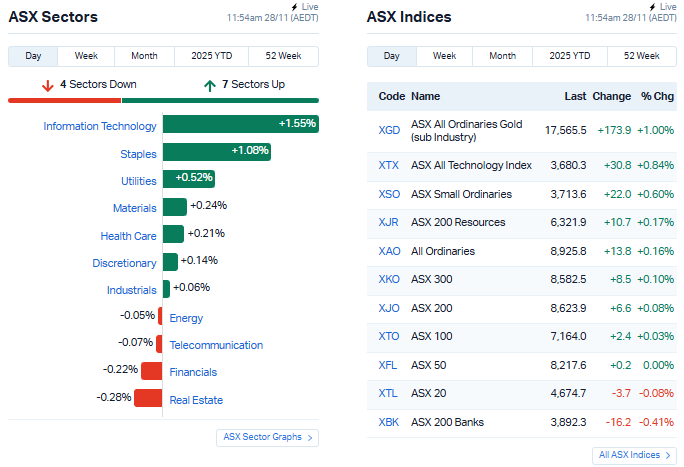The image size is (684, 467).
Task: Click the Live lightning icon in ASX Indices
Action: [x=650, y=7]
